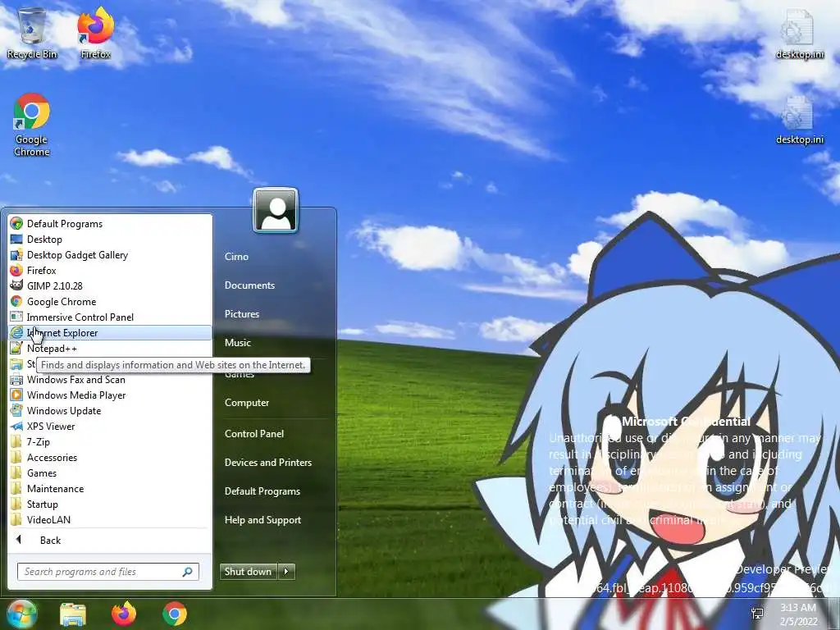Launch Internet Explorer
The width and height of the screenshot is (840, 630).
click(111, 333)
